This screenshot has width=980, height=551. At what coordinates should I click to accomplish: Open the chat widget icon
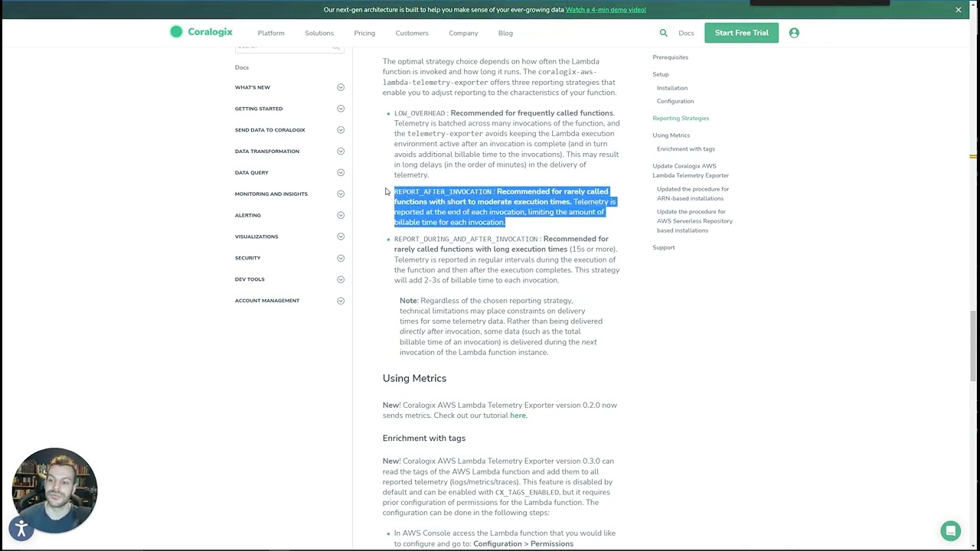(x=950, y=530)
